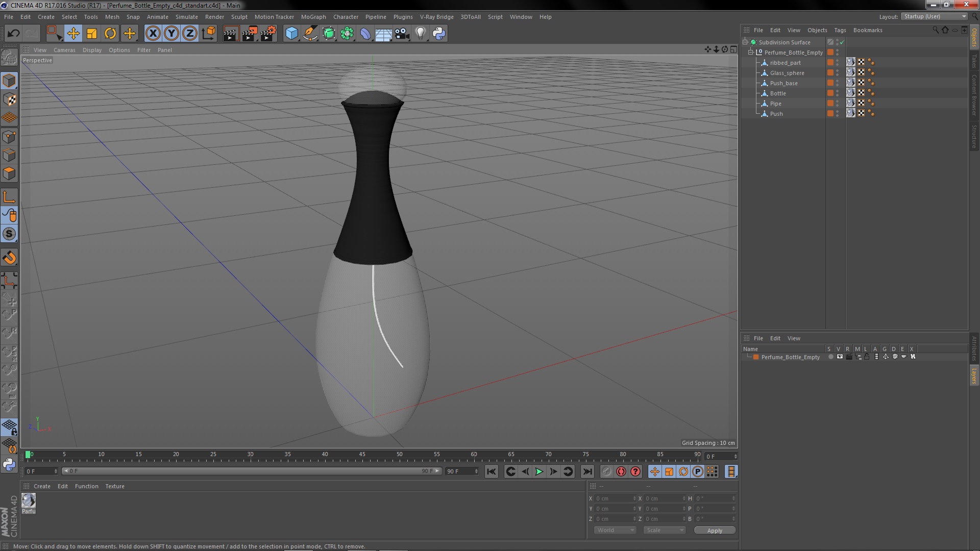Open the MoGraph menu
The height and width of the screenshot is (551, 980).
point(313,17)
